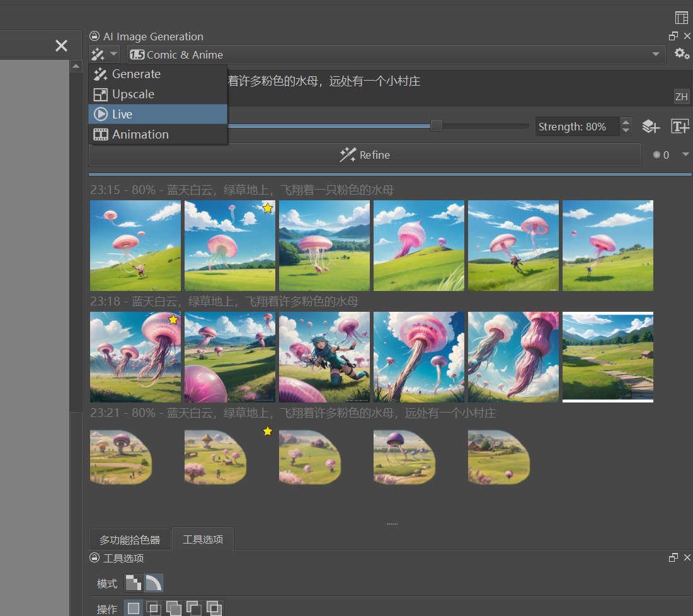Click the add control layer icon
This screenshot has height=616, width=693.
click(x=651, y=127)
